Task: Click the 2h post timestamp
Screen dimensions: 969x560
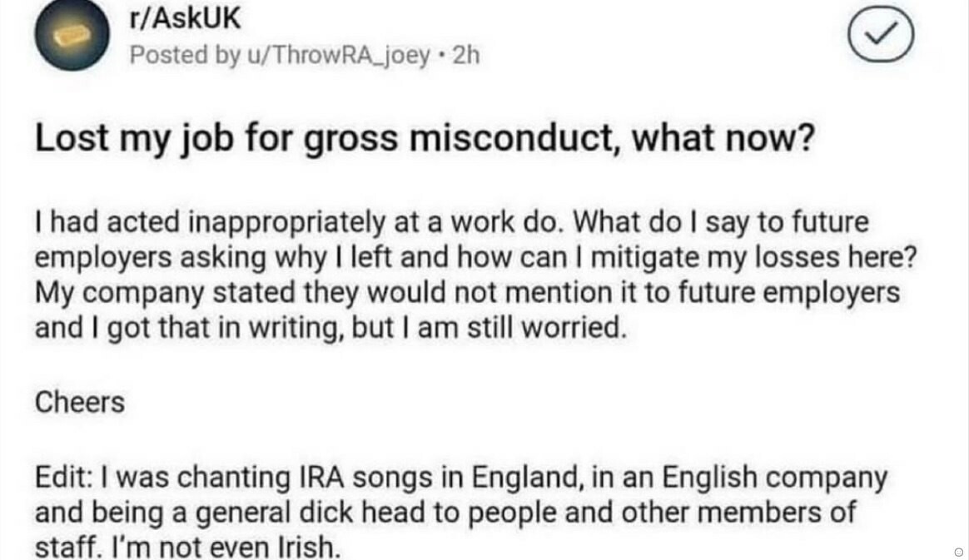Action: [466, 55]
